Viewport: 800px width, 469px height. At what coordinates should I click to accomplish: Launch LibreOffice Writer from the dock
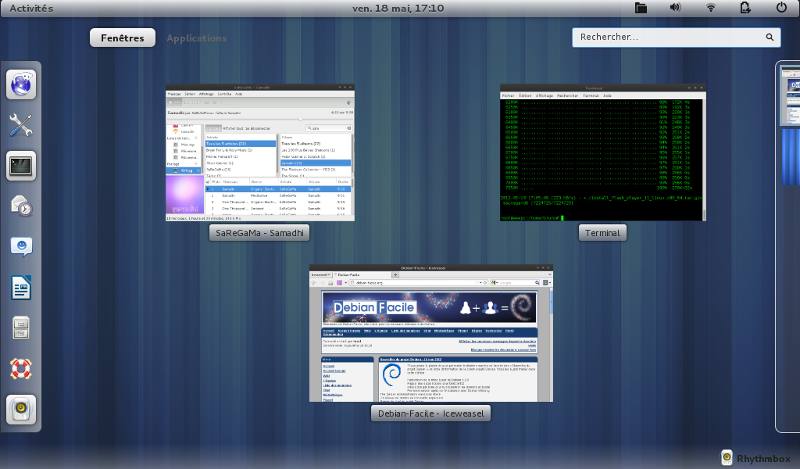coord(21,288)
